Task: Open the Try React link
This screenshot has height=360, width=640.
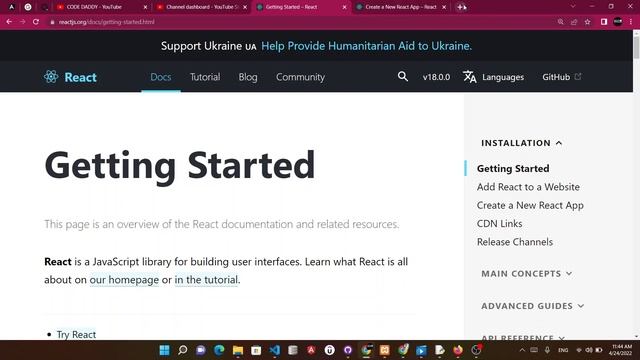Action: coord(76,334)
